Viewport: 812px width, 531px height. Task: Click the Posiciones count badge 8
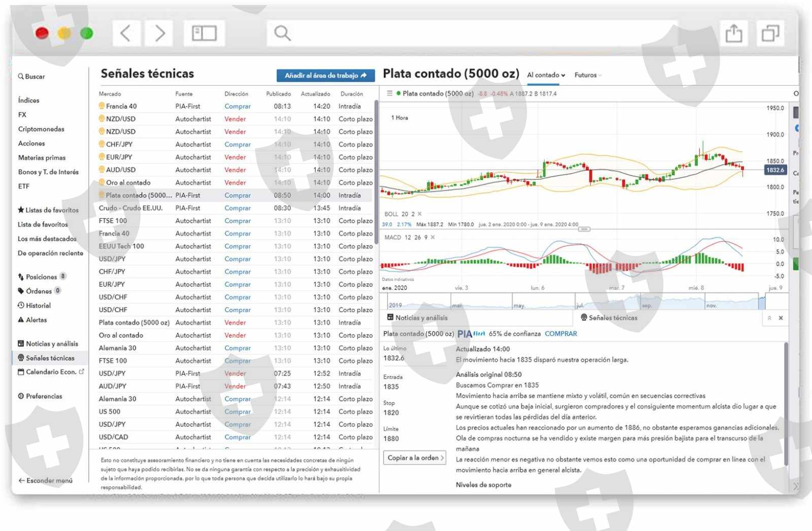click(x=63, y=277)
